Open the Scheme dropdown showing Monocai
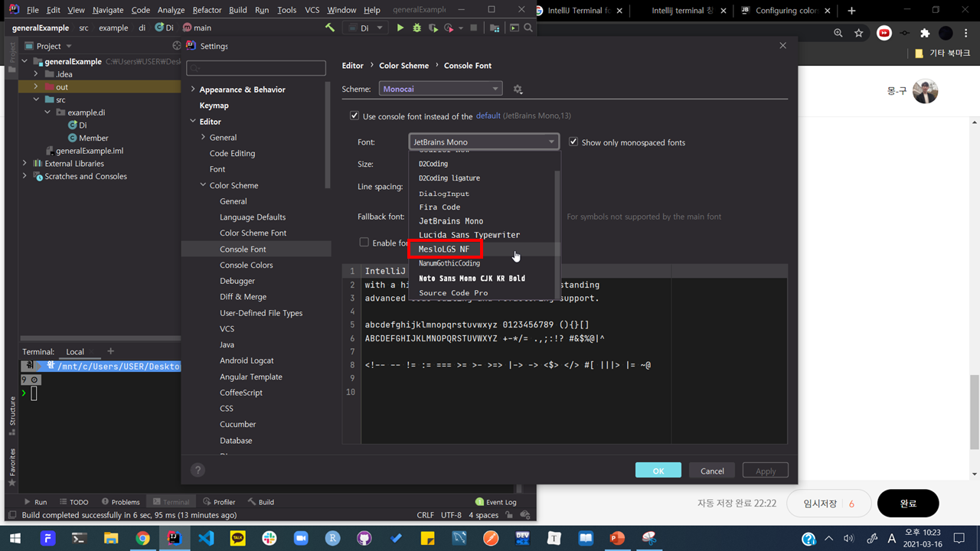Screen dimensions: 980x551 point(440,89)
